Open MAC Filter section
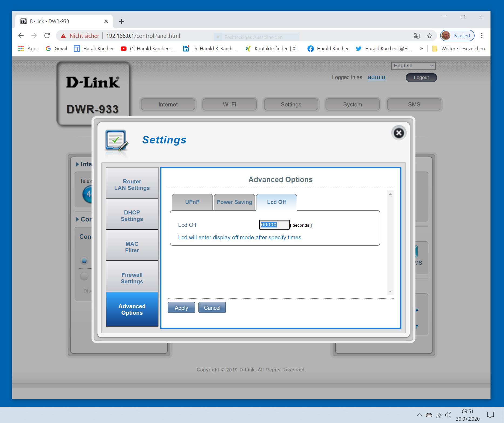Image resolution: width=504 pixels, height=423 pixels. pos(132,245)
